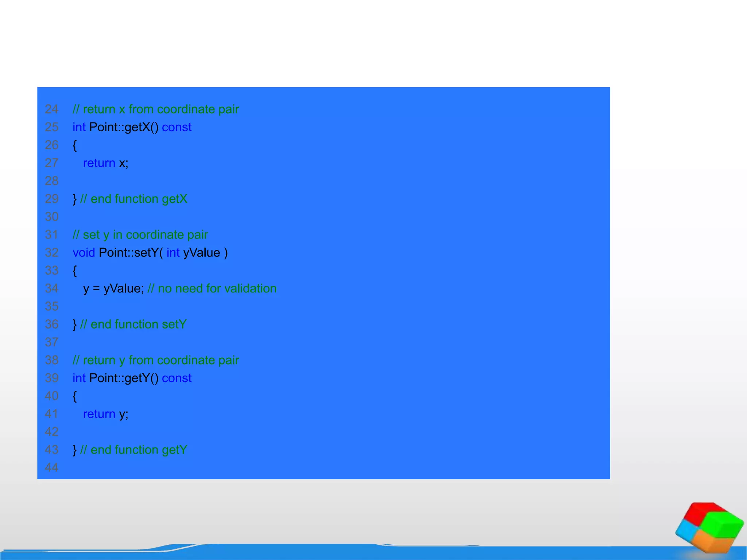Screen dimensions: 747x560
Task: Click the 'y = yValue;' assignment
Action: [x=113, y=288]
